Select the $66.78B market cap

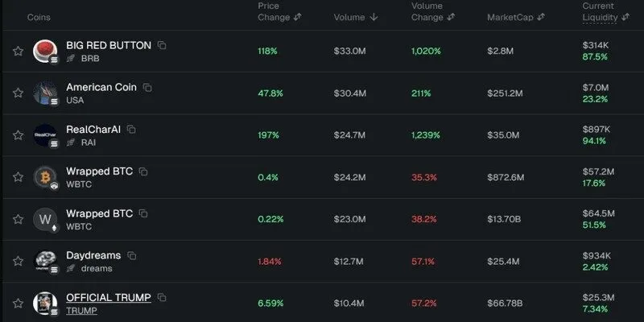pyautogui.click(x=506, y=303)
